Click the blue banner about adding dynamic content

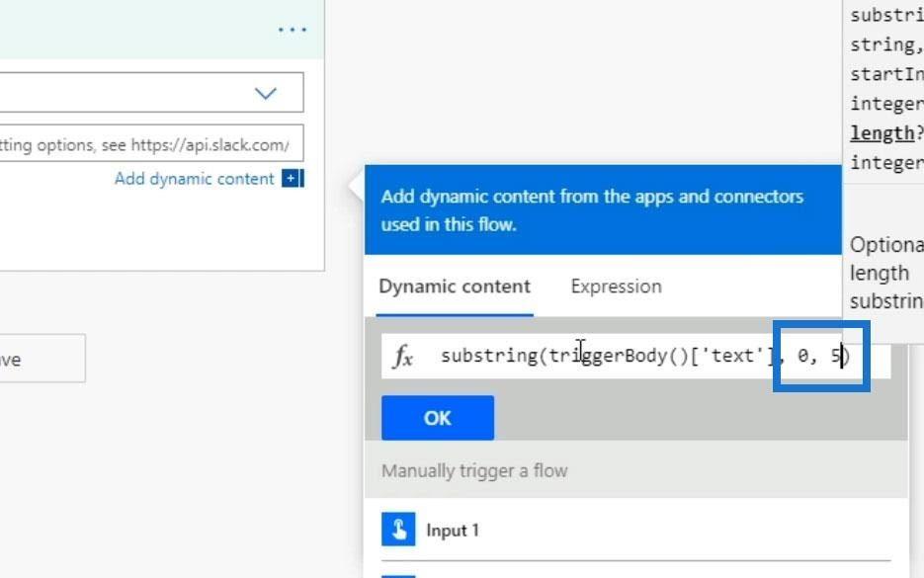(x=603, y=209)
